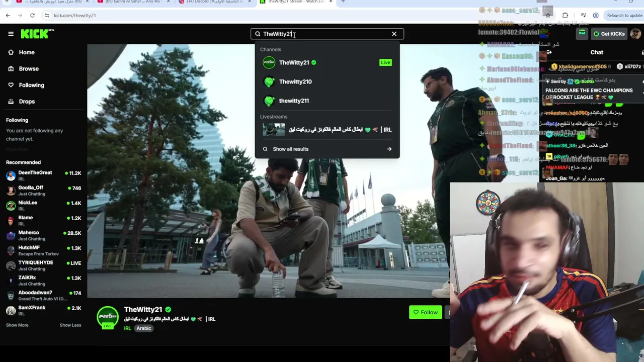This screenshot has width=644, height=362.
Task: Click TheWitty21 streamer avatar below video
Action: tap(108, 317)
